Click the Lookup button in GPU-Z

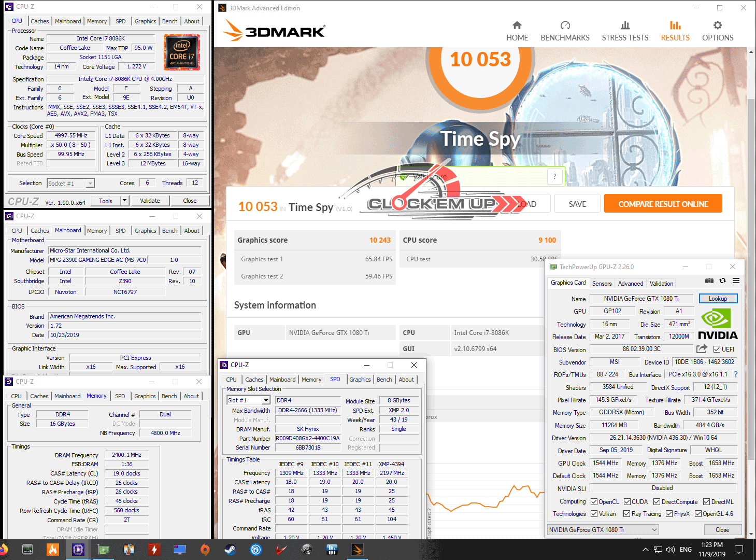click(x=718, y=299)
